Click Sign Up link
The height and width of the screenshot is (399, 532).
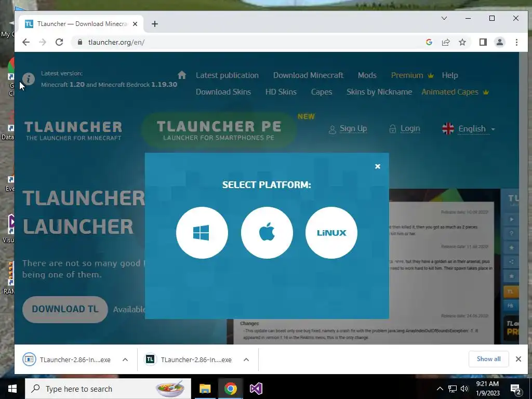click(x=348, y=129)
